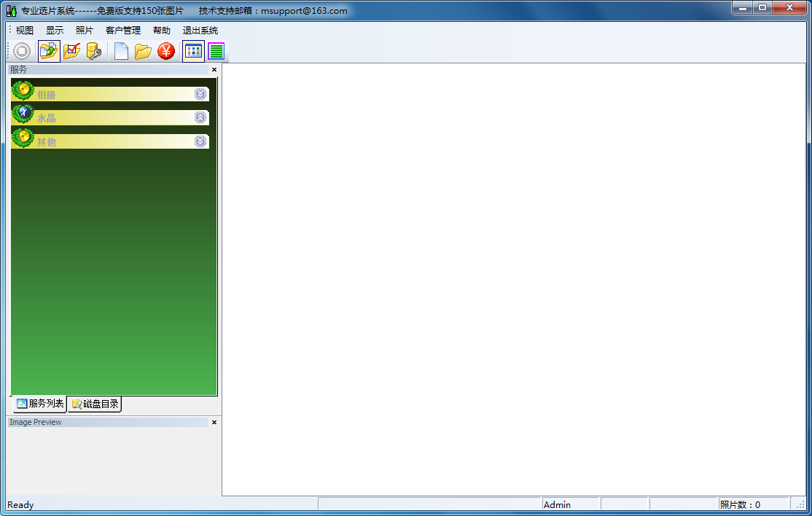This screenshot has width=812, height=516.
Task: Click the Admin status bar entry
Action: (x=571, y=504)
